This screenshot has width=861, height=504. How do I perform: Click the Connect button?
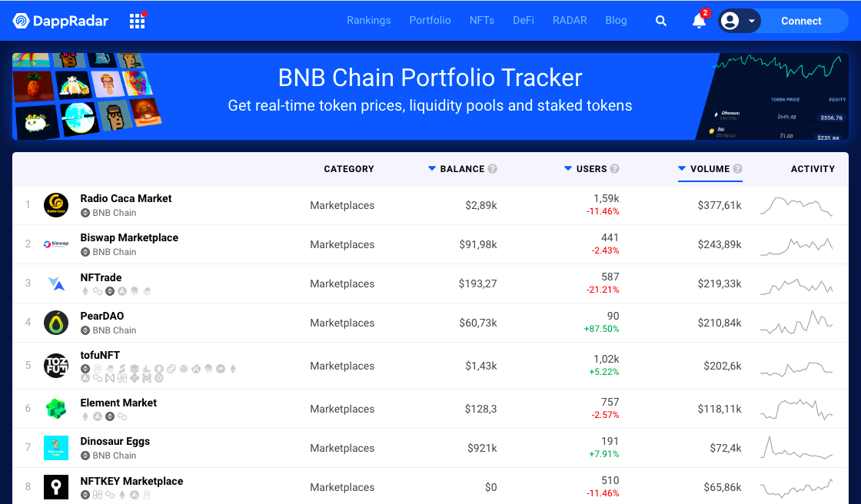pyautogui.click(x=801, y=21)
